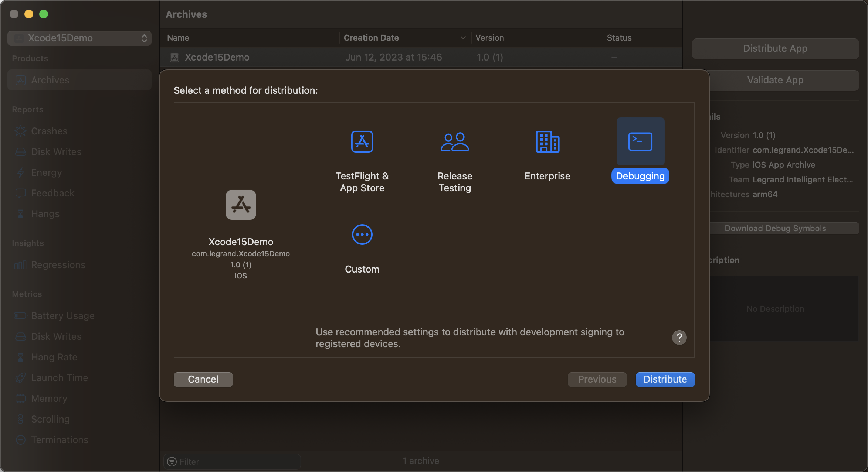This screenshot has width=868, height=472.
Task: Click 'Jun 12, 2023 at 15:46' date cell
Action: (x=393, y=57)
